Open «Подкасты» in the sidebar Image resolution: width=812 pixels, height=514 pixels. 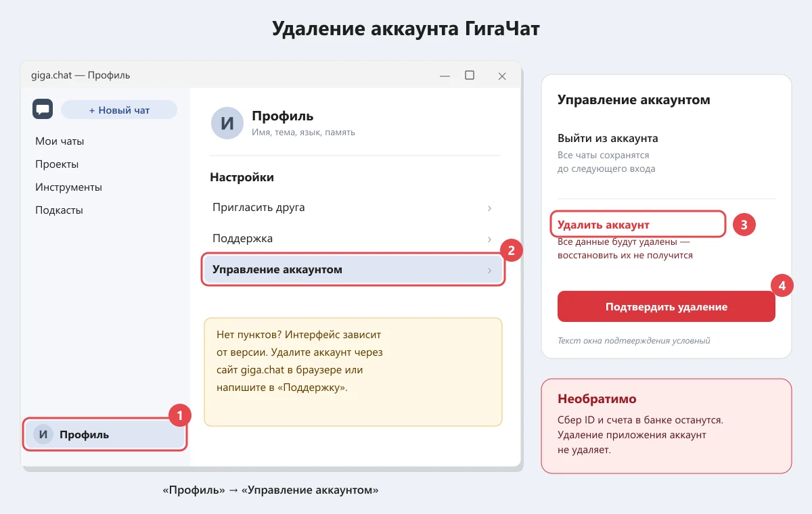59,210
